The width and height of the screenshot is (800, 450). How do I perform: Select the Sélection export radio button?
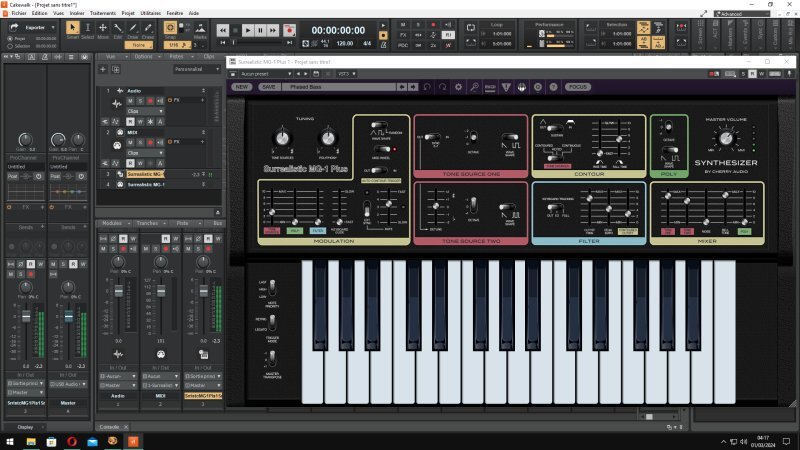click(10, 46)
